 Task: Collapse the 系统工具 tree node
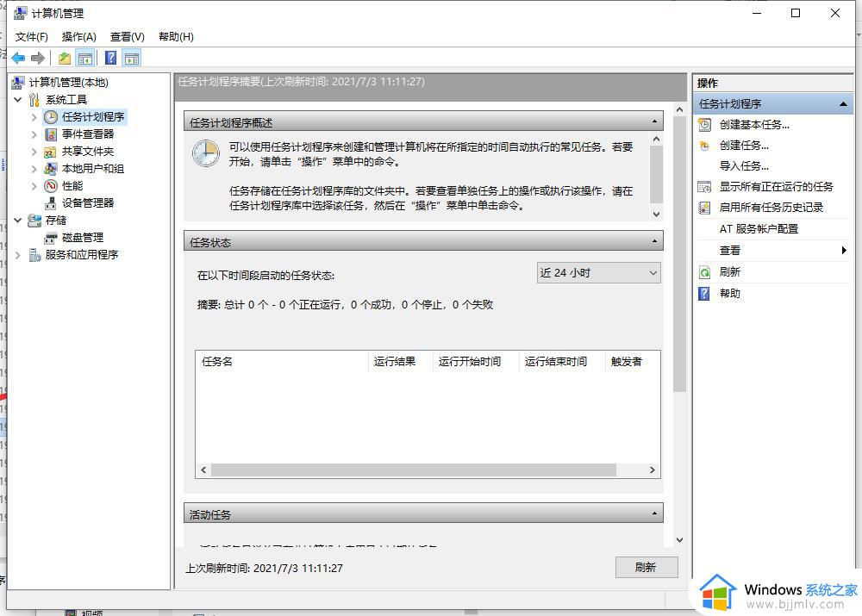tap(17, 99)
